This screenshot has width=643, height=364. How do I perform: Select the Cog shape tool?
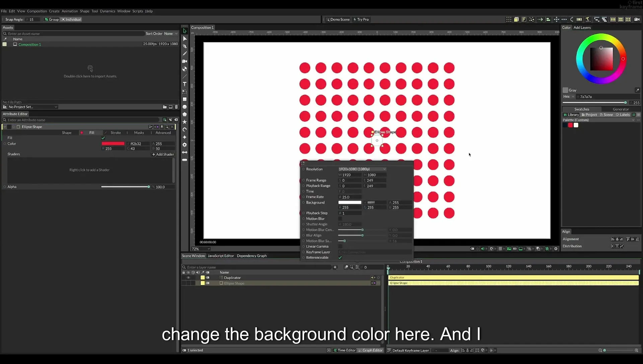pos(185,145)
